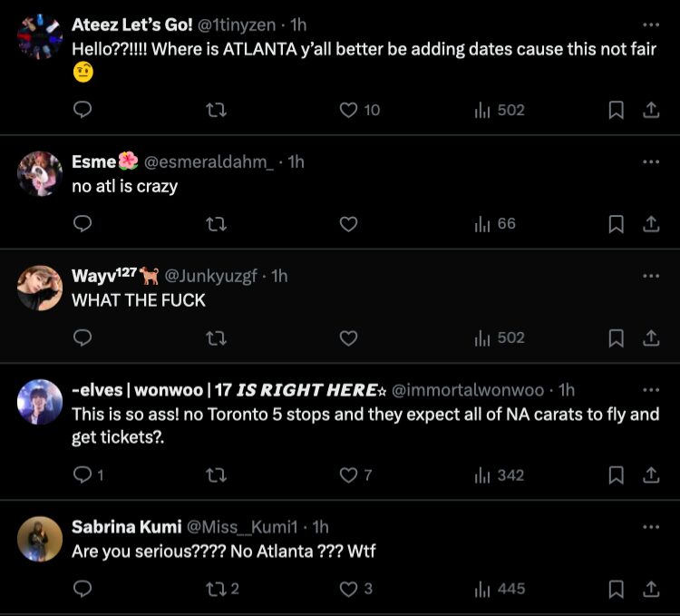The height and width of the screenshot is (616, 680).
Task: Reply to the Ateez Let's Go! tweet
Action: [83, 110]
